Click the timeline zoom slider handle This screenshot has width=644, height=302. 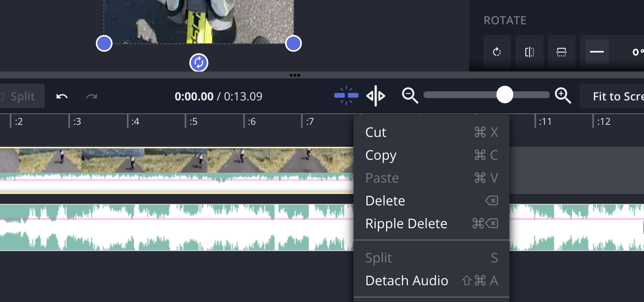(x=504, y=95)
